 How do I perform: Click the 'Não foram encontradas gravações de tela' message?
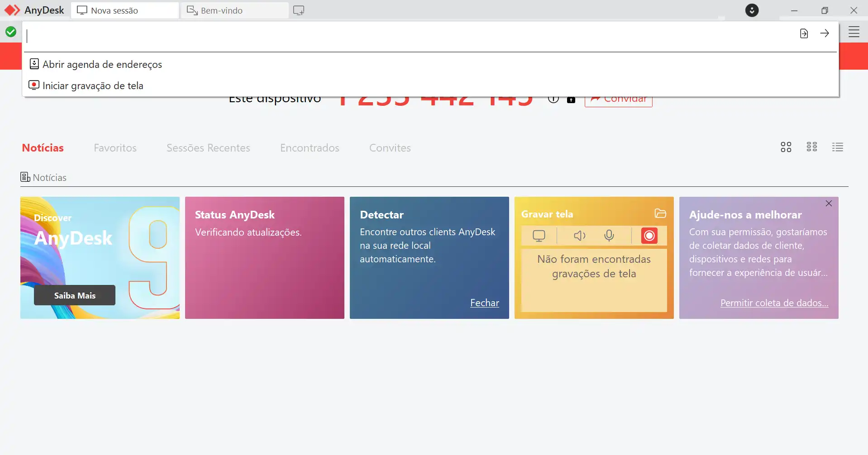594,266
